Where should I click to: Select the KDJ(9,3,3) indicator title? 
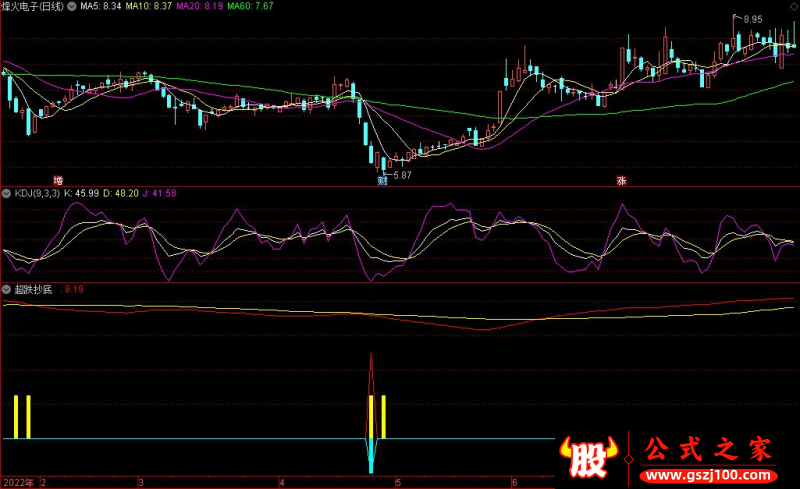pos(36,191)
